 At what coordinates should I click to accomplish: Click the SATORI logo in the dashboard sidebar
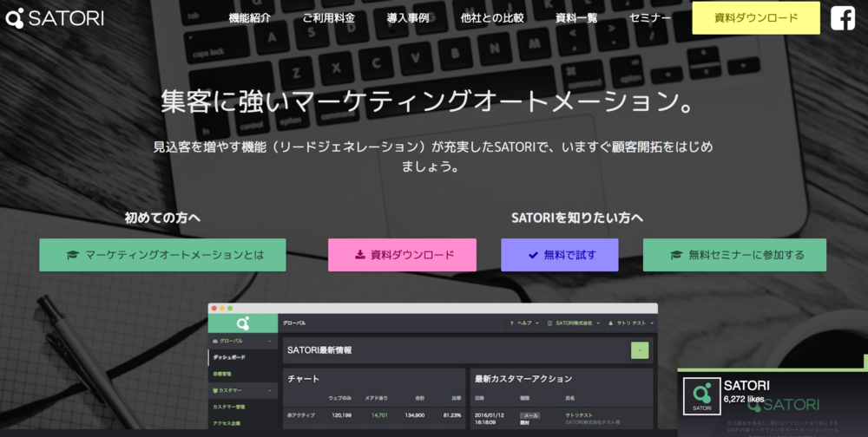coord(243,323)
